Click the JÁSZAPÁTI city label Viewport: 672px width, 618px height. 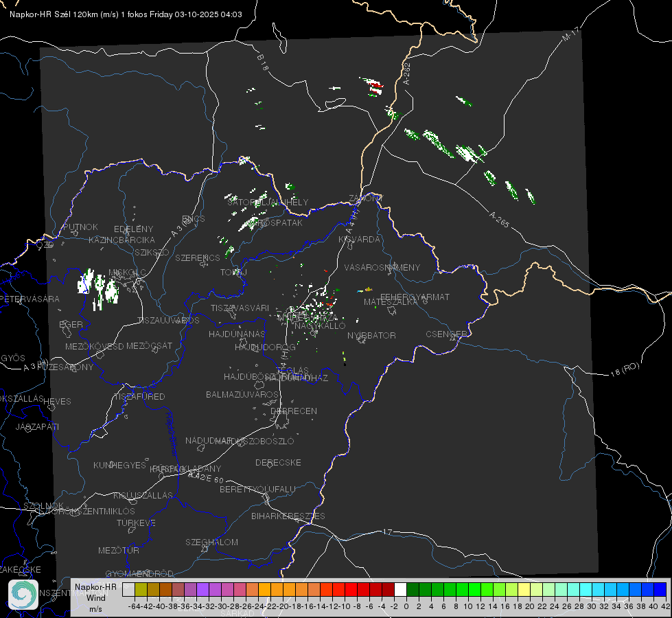[x=37, y=426]
